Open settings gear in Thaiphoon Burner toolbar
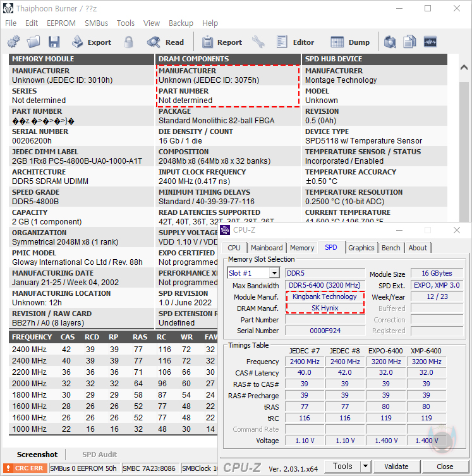Screen dimensions: 472x476 point(13,42)
